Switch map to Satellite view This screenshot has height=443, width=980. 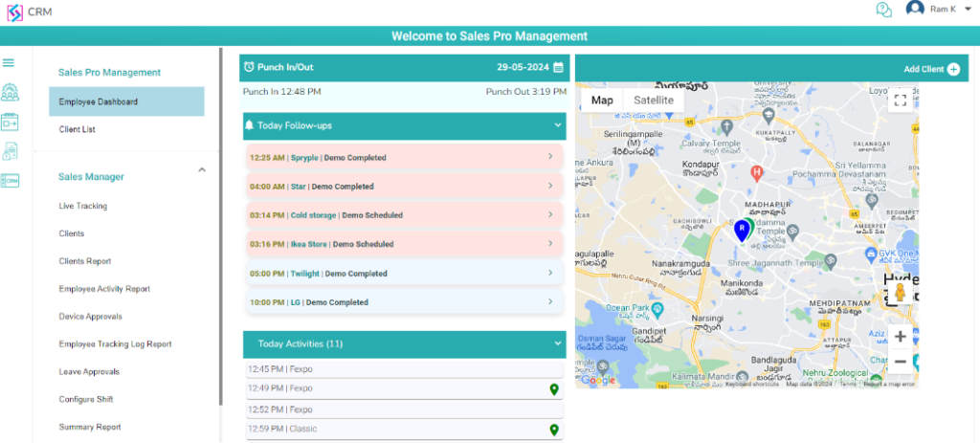(x=654, y=100)
